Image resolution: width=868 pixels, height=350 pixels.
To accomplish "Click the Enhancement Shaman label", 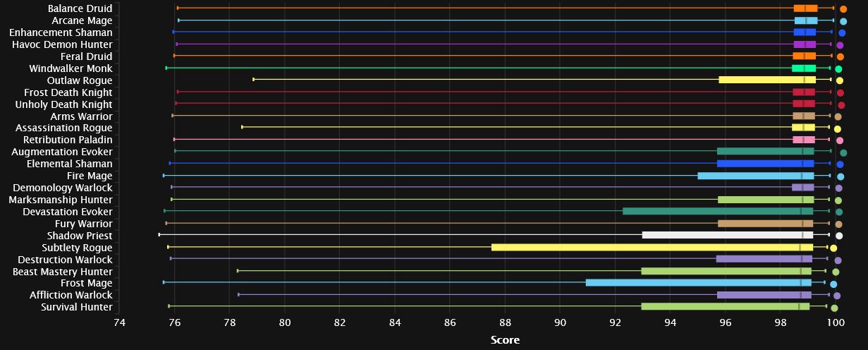I will pos(61,32).
